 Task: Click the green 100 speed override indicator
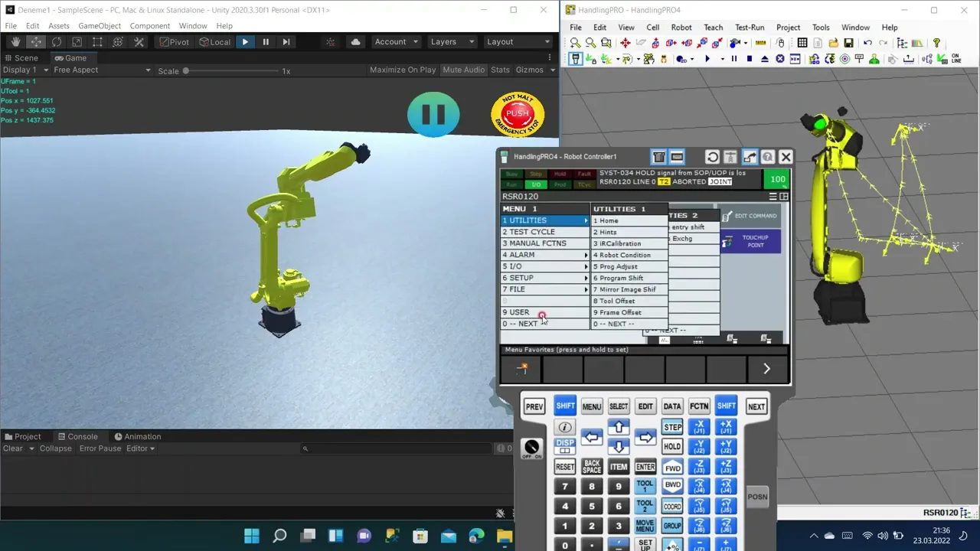point(777,179)
